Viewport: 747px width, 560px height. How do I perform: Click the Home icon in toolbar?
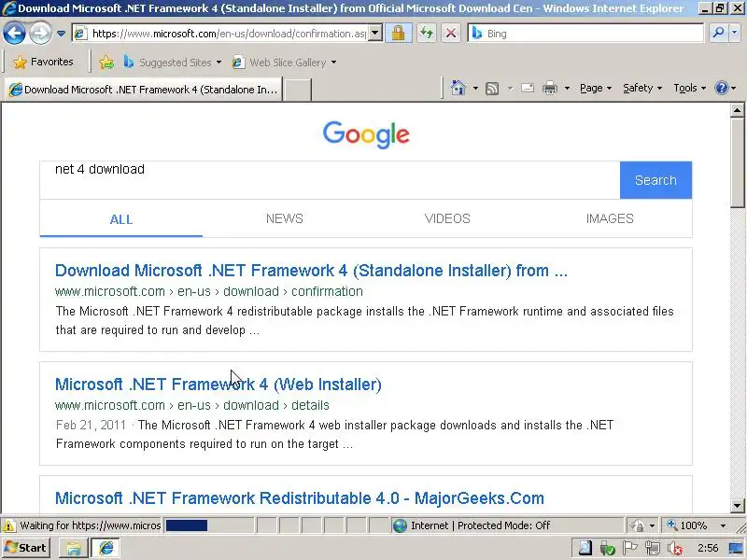[x=458, y=88]
